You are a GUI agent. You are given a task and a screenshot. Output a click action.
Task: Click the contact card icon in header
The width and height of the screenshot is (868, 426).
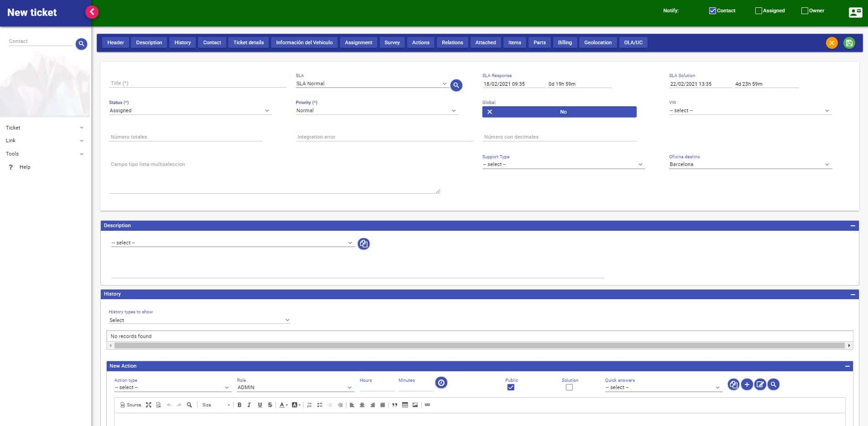pyautogui.click(x=855, y=12)
